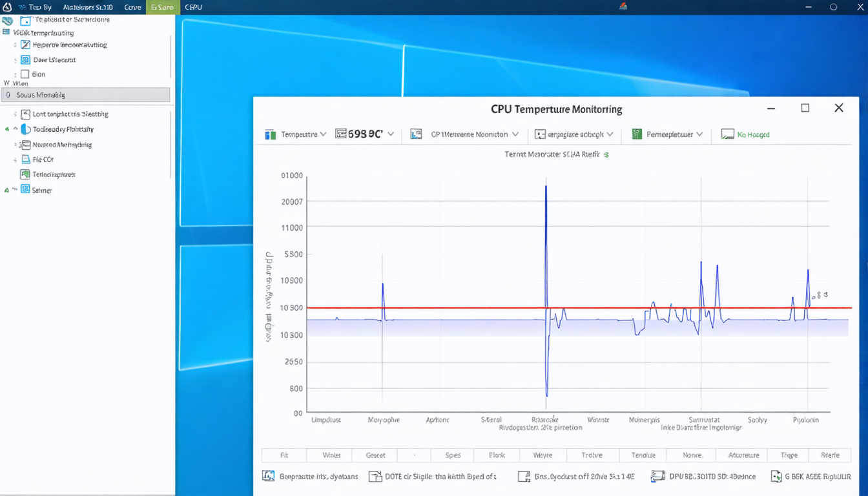The height and width of the screenshot is (496, 868).
Task: Click the 'Umpdiust' x-axis label
Action: (x=326, y=420)
